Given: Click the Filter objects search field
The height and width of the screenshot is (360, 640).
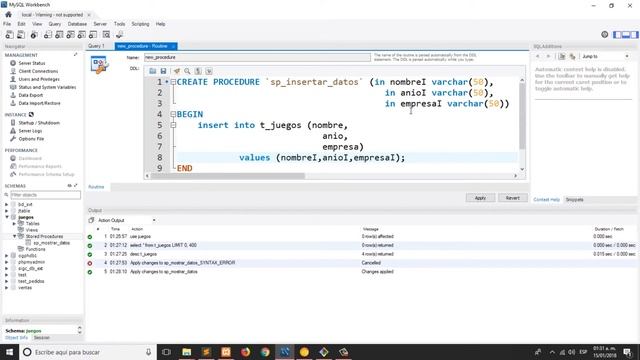Looking at the screenshot, I should 45,195.
